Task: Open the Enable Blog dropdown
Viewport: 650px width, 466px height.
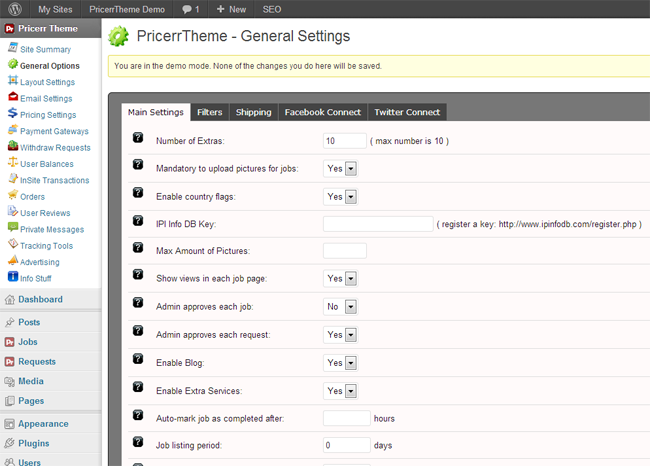Action: point(340,363)
